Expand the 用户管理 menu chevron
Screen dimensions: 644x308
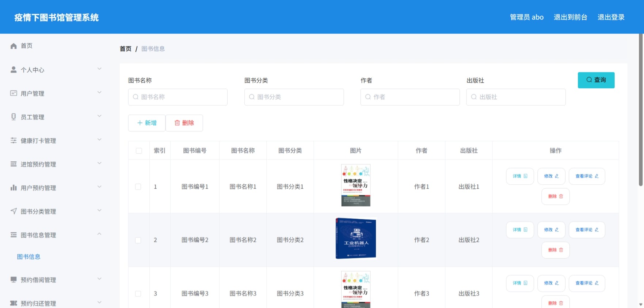point(99,92)
